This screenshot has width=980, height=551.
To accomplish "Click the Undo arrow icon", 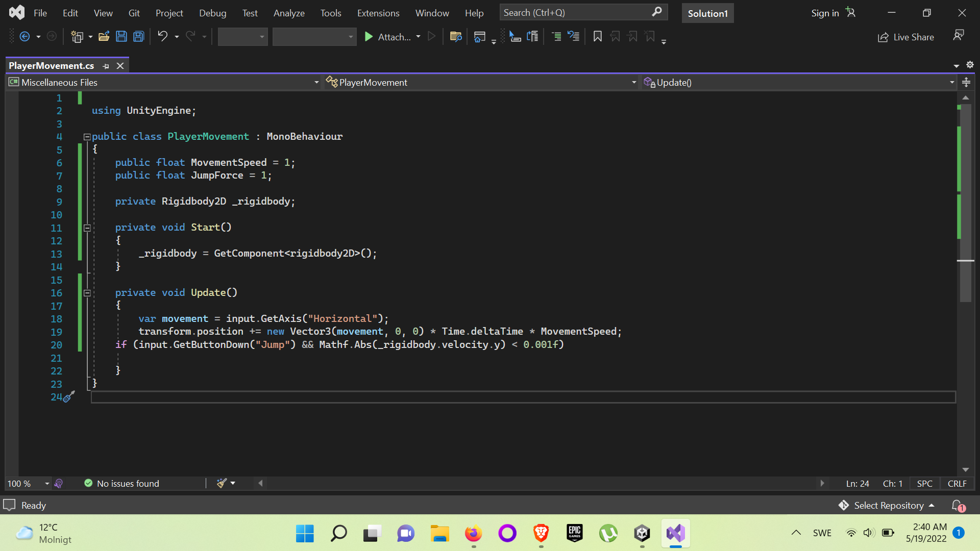I will (162, 37).
